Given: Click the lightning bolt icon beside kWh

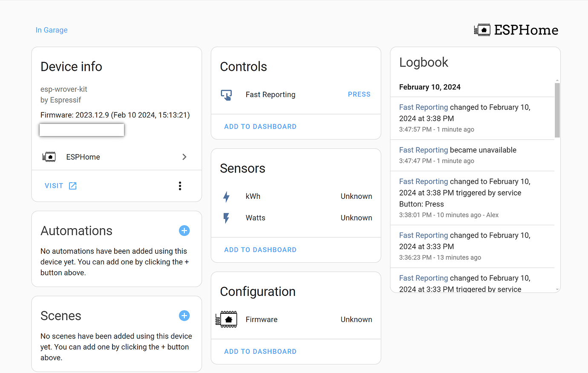Looking at the screenshot, I should (x=226, y=196).
